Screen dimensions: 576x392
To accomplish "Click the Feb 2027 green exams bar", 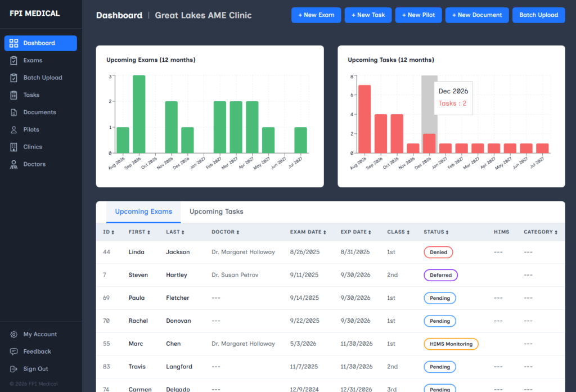I will pyautogui.click(x=220, y=127).
